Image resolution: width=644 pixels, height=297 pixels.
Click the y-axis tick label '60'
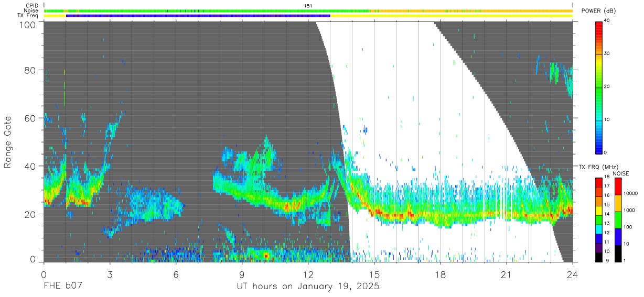point(31,118)
